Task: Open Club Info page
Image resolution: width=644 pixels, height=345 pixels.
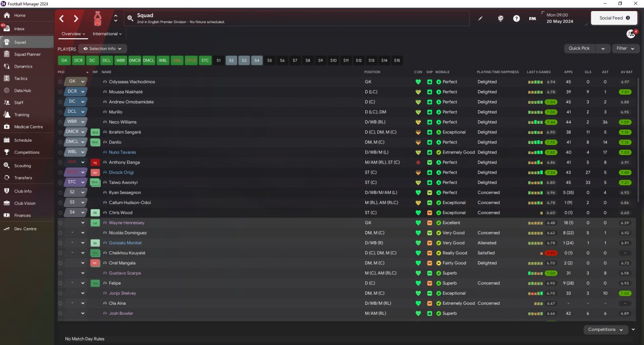Action: pos(23,191)
